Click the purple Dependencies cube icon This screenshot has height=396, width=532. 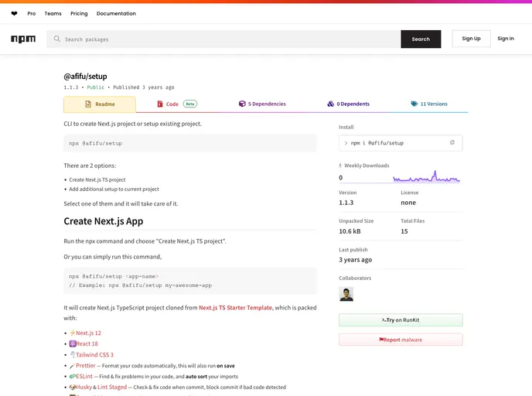coord(242,104)
